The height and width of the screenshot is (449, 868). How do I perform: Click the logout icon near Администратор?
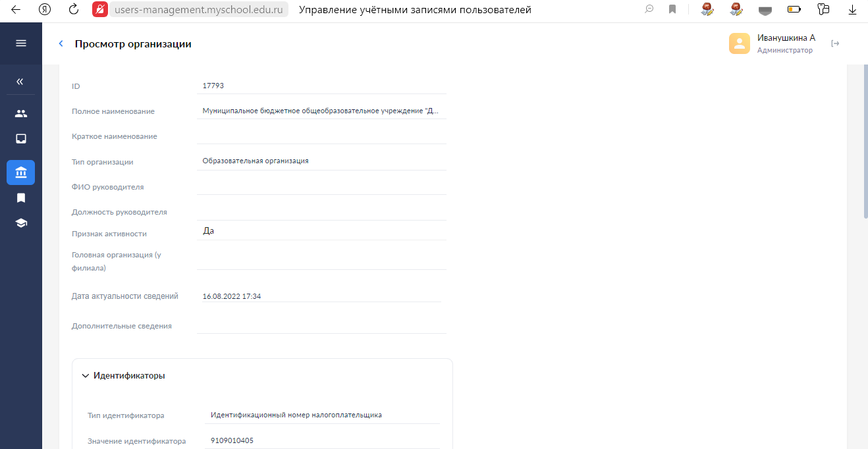point(835,43)
